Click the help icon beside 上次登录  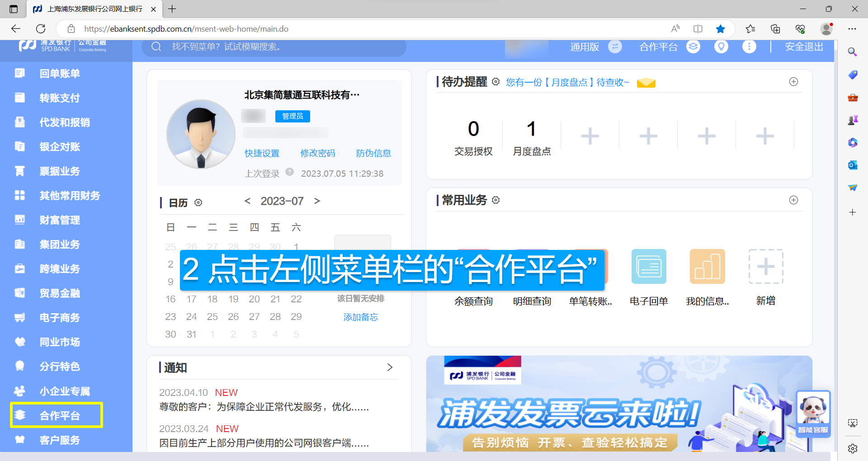[x=290, y=172]
